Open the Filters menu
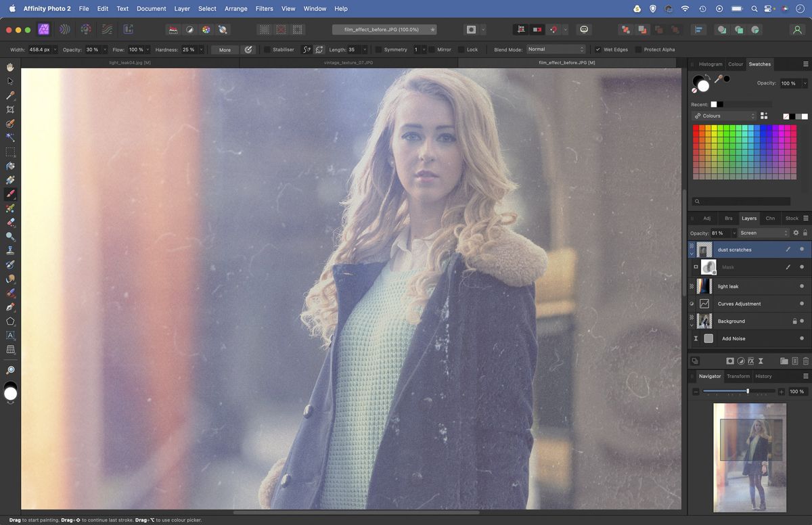812x525 pixels. click(x=264, y=8)
